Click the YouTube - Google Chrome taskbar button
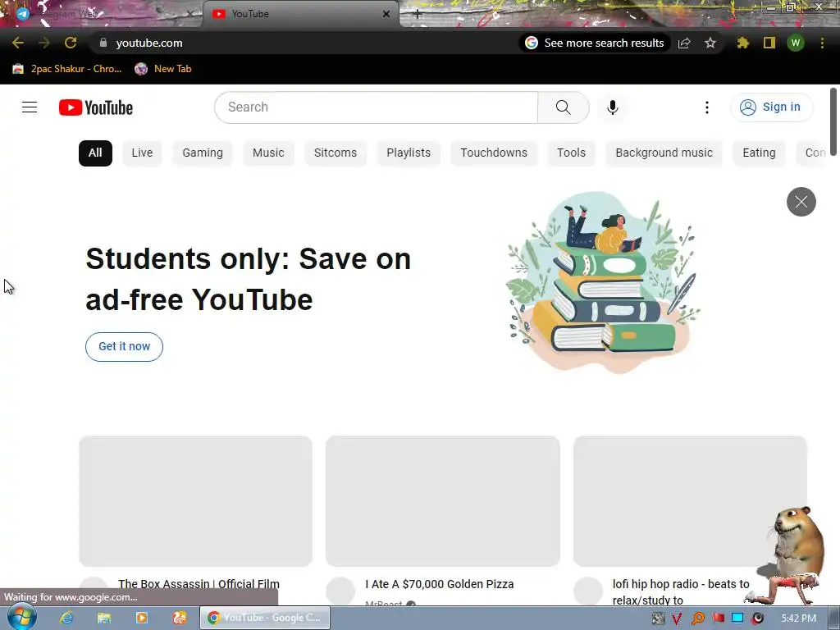This screenshot has width=840, height=630. pos(265,619)
